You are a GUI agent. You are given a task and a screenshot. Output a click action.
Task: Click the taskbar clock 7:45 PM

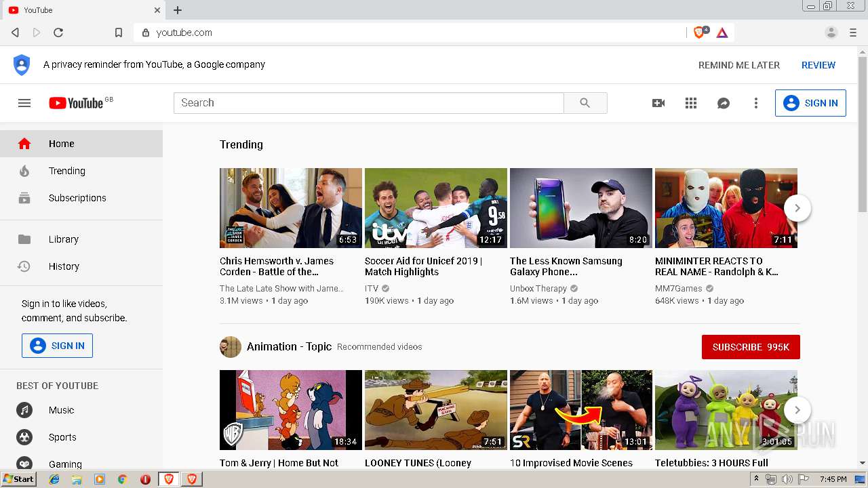pyautogui.click(x=833, y=479)
